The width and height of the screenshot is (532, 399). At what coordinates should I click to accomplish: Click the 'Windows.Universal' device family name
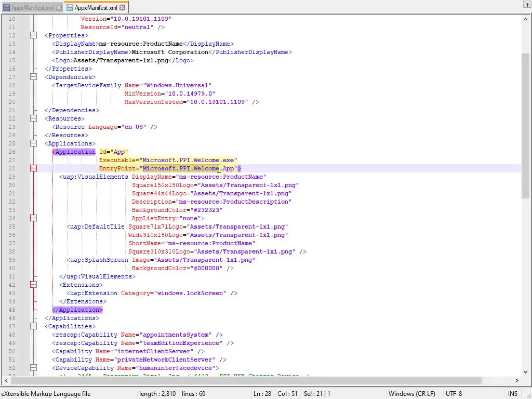point(177,85)
